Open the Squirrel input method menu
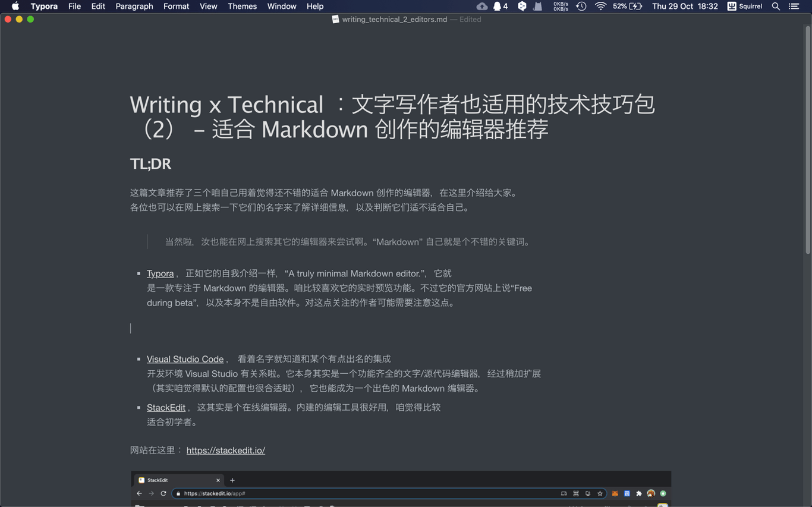Screen dimensions: 812x507 coord(745,6)
